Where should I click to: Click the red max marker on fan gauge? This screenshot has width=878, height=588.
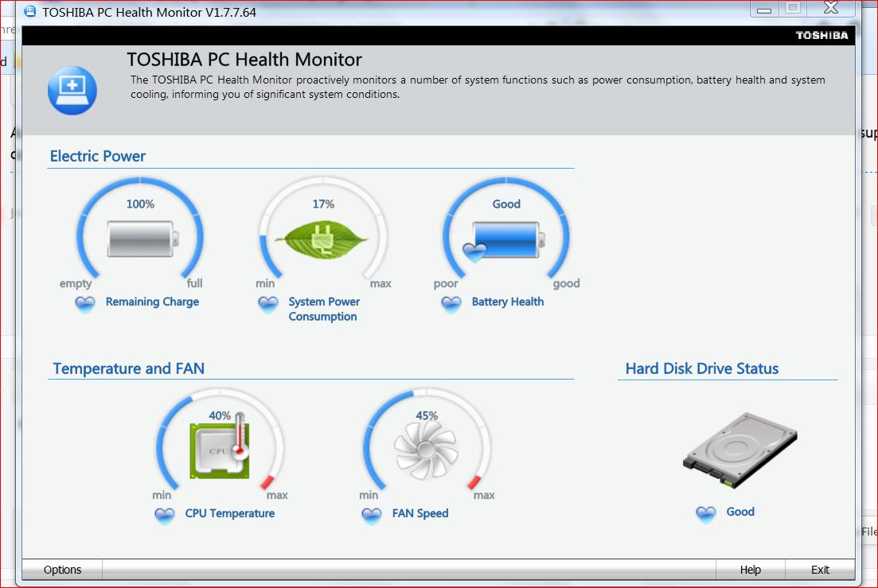tap(475, 481)
